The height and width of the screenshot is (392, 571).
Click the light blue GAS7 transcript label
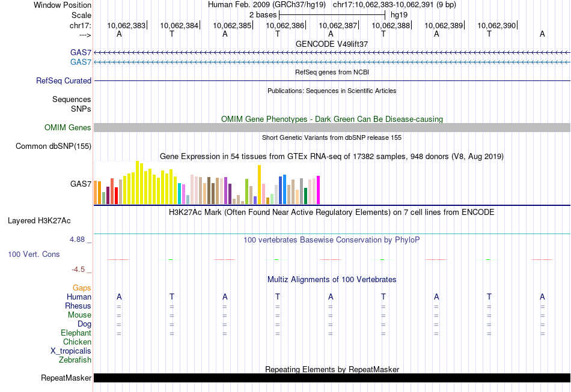coord(81,62)
